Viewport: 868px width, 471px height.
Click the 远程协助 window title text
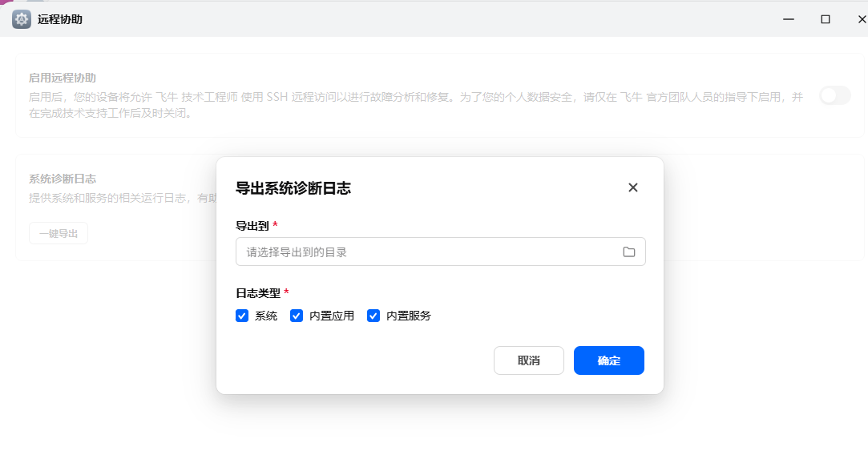(x=60, y=19)
